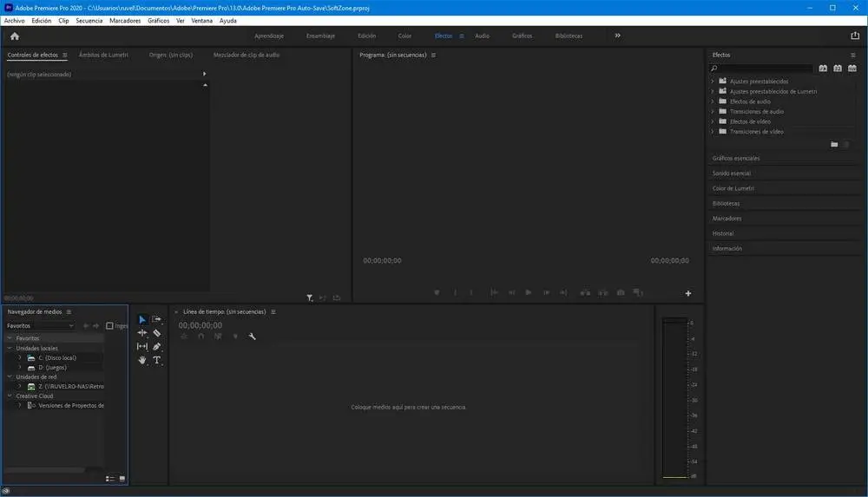Expand Efectos de vídeo folder

tap(713, 121)
